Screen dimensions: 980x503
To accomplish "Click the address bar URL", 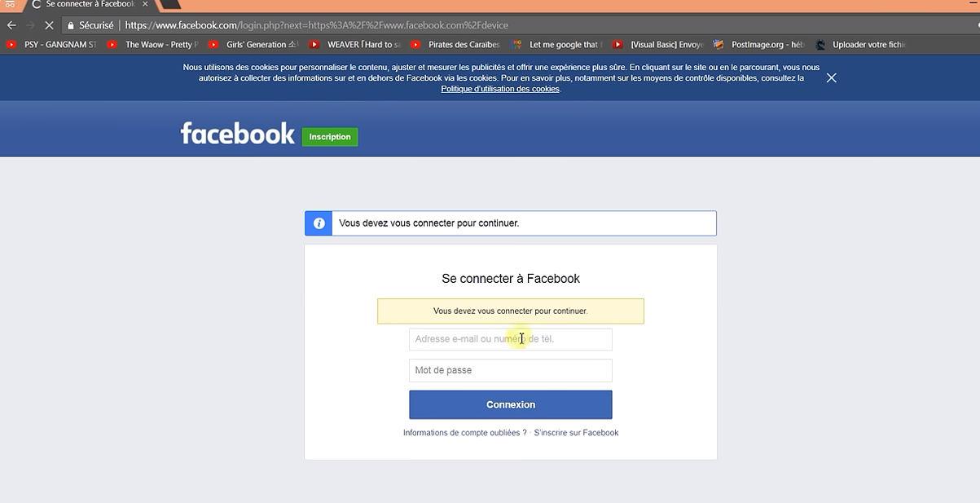I will pos(326,25).
